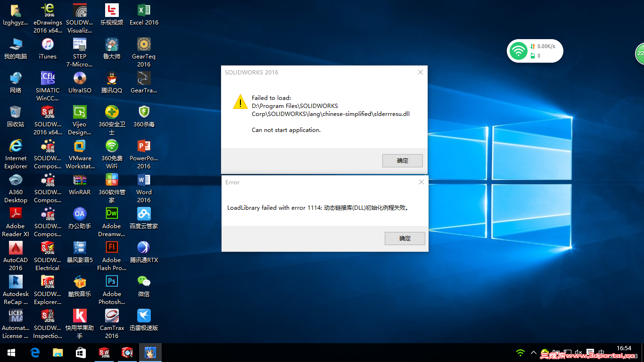Select the 腾讯QQ penguin desktop icon
Viewport: 644px width, 362px height.
pyautogui.click(x=112, y=82)
